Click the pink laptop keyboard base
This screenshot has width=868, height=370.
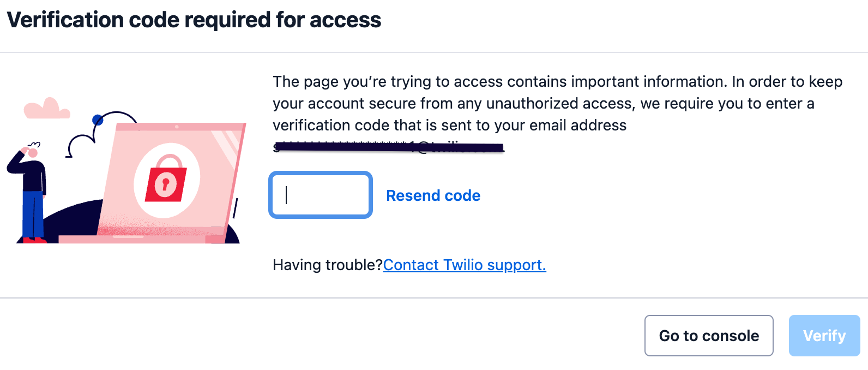click(x=142, y=239)
